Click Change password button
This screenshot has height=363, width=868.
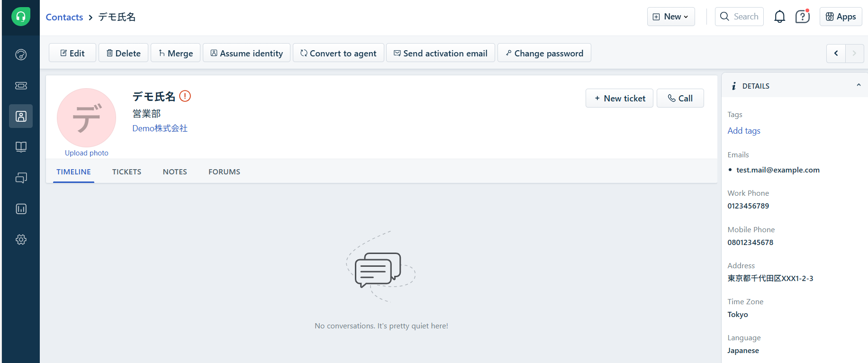click(544, 53)
